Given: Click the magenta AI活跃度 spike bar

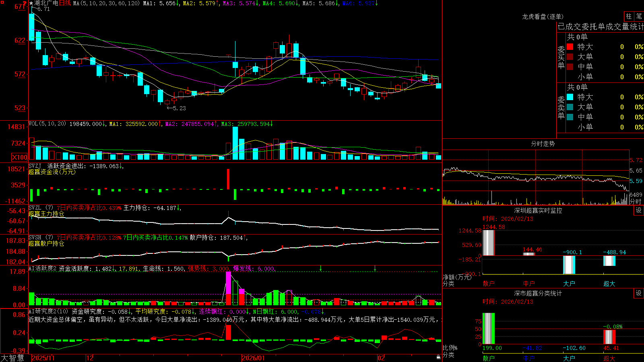Looking at the screenshot, I should tap(228, 283).
